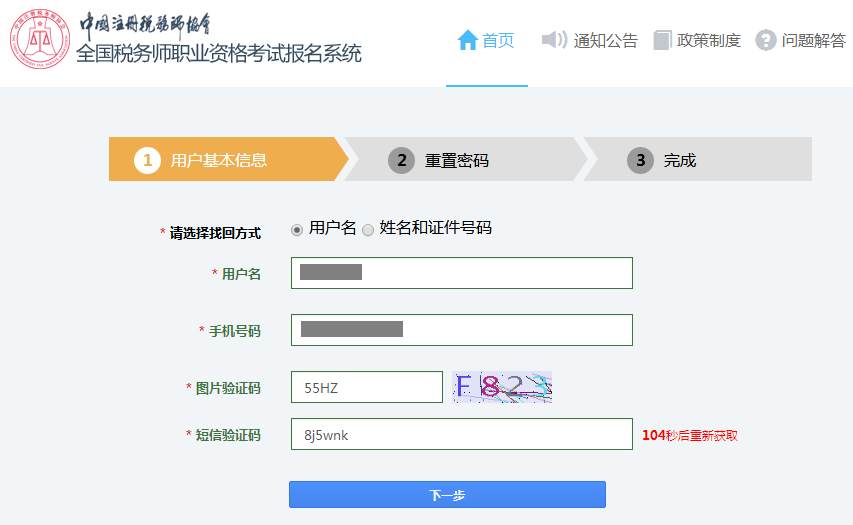Open 通知公告 menu item
853x525 pixels.
(605, 40)
